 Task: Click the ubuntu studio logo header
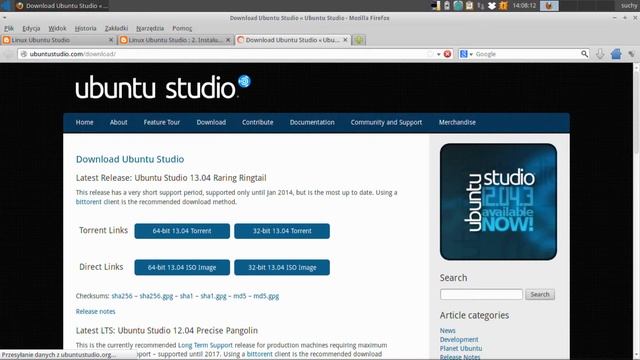pos(163,87)
